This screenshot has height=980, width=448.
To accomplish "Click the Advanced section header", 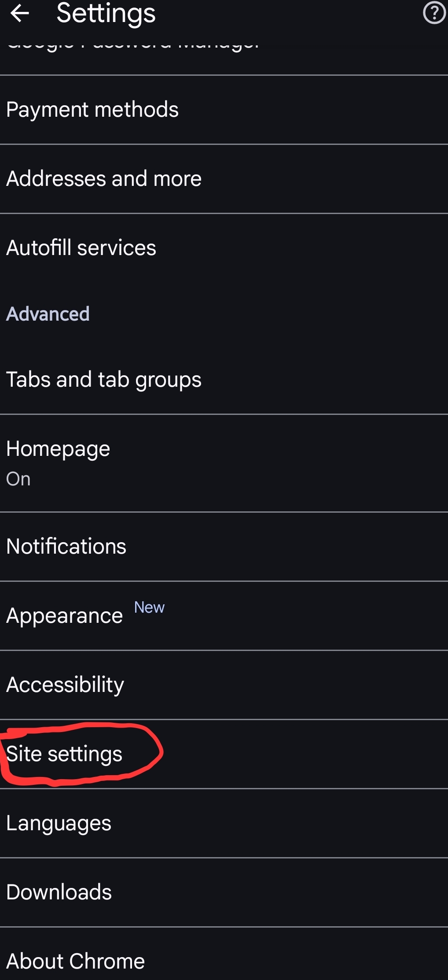I will (48, 314).
